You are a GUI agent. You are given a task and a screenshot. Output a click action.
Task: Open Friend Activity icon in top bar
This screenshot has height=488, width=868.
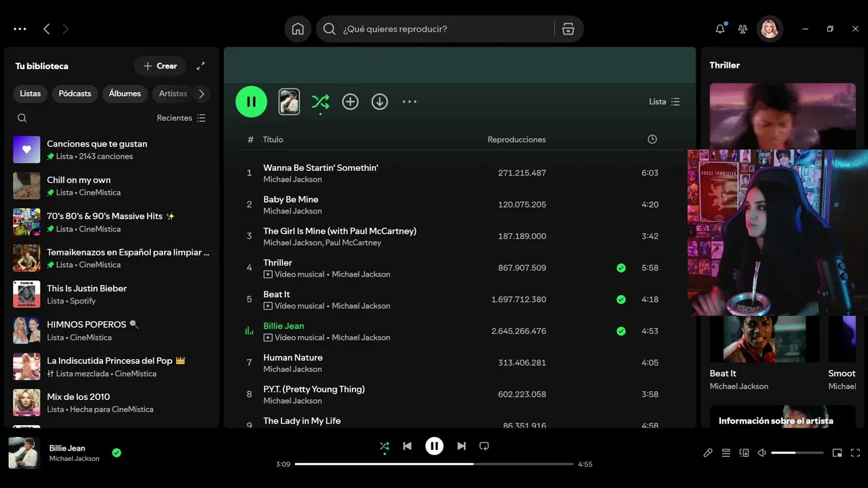(743, 29)
